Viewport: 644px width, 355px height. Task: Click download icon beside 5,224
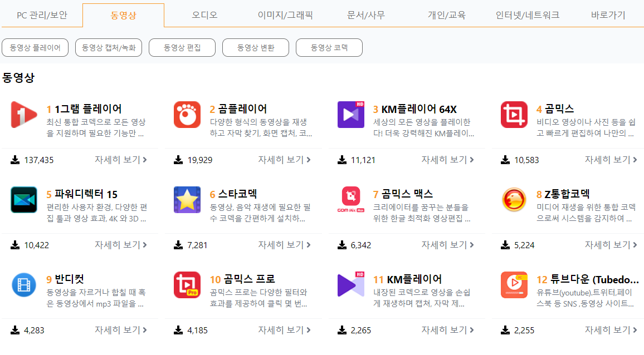[x=505, y=245]
